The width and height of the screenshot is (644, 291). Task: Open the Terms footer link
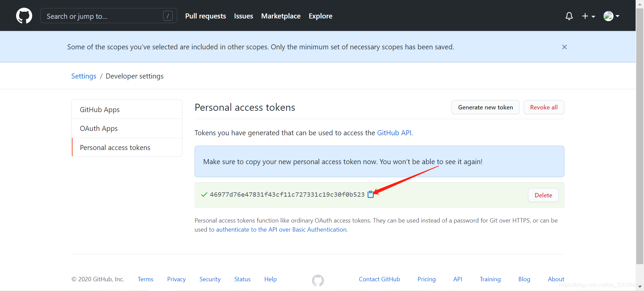point(145,279)
